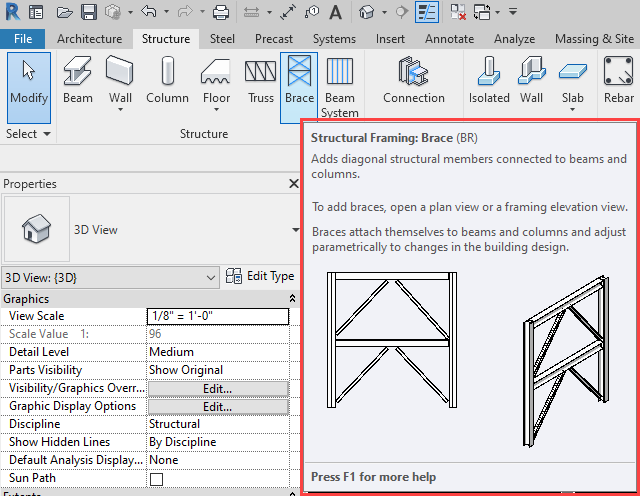Image resolution: width=640 pixels, height=496 pixels.
Task: Open the Annotate ribbon tab
Action: point(450,39)
